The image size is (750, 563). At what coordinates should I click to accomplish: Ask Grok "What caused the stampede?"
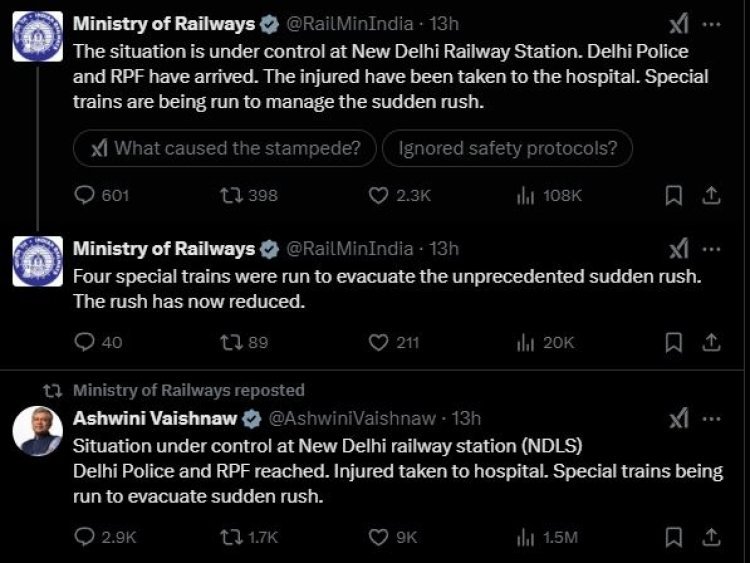tap(225, 149)
